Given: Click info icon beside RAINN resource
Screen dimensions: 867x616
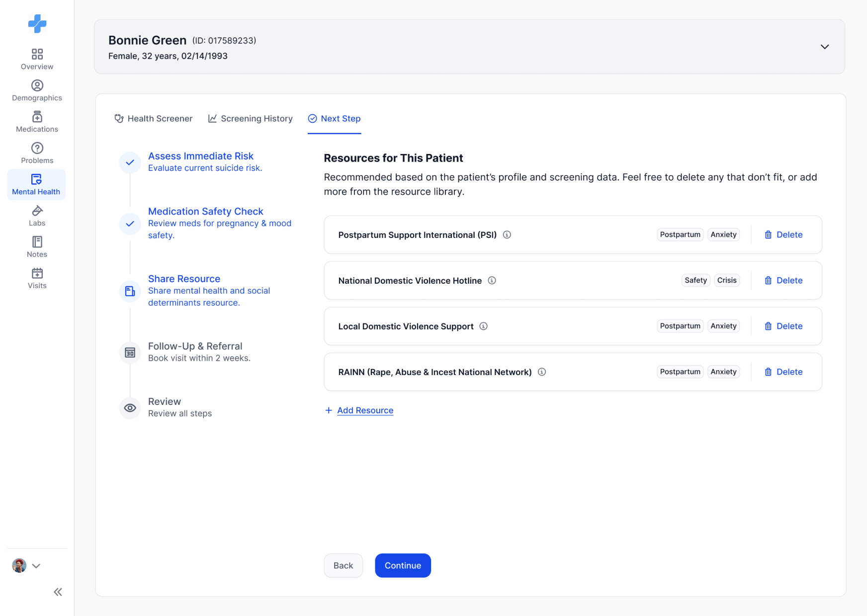Looking at the screenshot, I should point(542,372).
